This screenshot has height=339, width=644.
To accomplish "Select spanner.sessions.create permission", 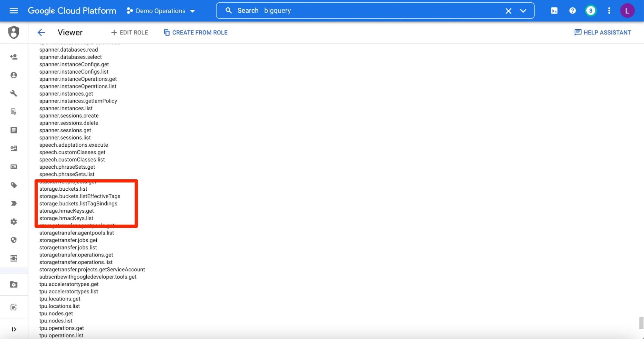I will [x=69, y=115].
